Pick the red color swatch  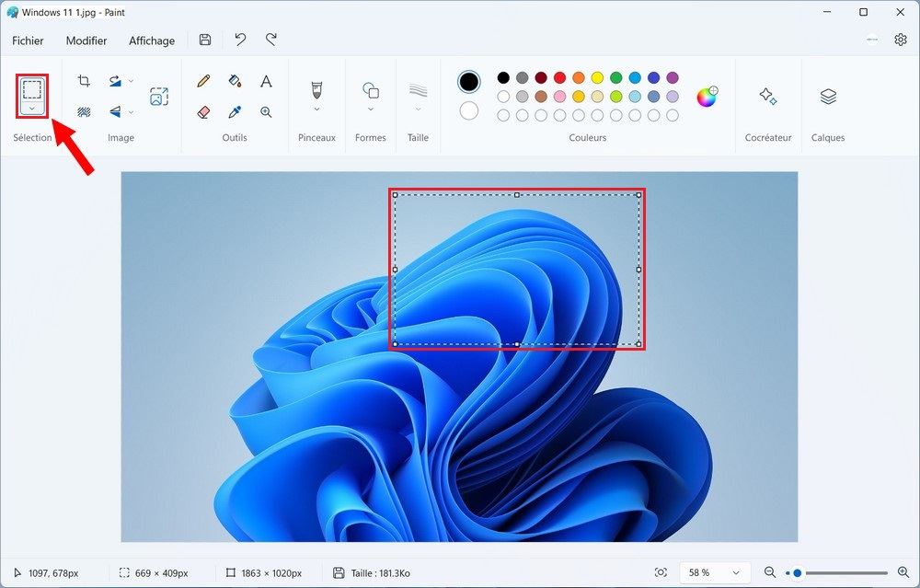(x=559, y=78)
